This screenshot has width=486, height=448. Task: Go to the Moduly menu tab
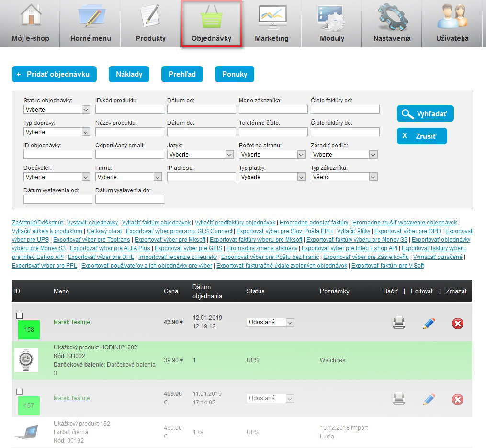[332, 24]
